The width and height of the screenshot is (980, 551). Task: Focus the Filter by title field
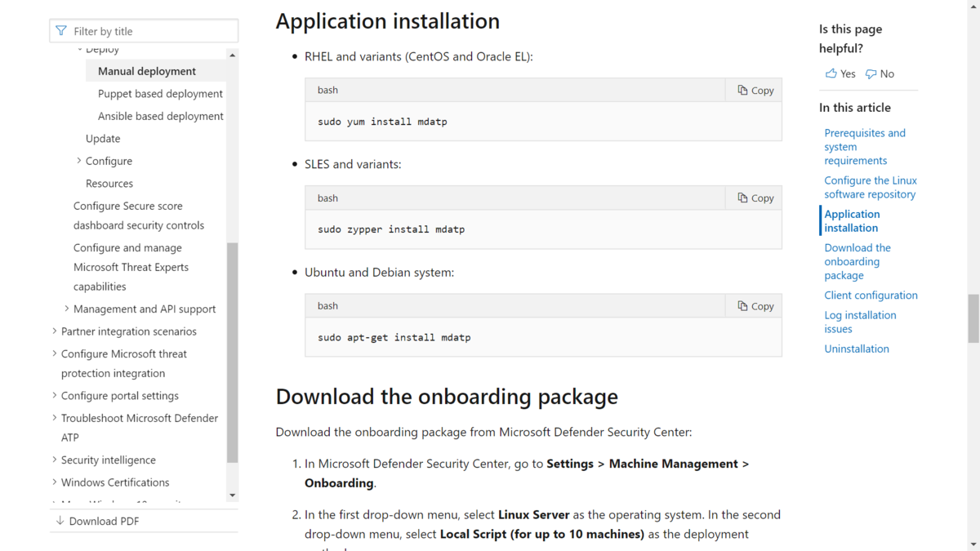click(x=144, y=31)
